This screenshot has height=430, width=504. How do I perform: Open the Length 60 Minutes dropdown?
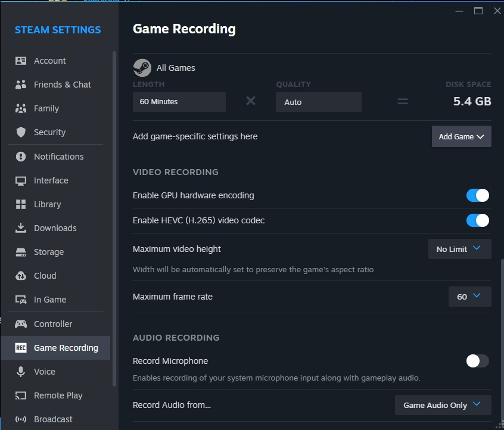(179, 102)
